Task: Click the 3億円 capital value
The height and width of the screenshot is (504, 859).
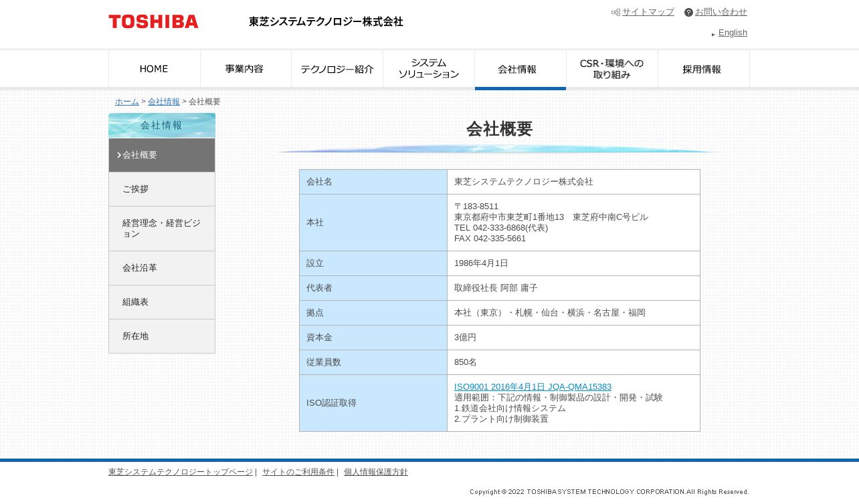Action: pos(465,338)
